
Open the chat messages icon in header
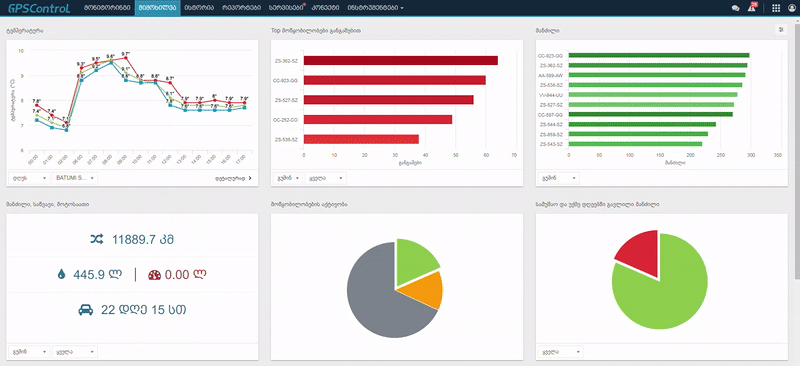[x=735, y=8]
